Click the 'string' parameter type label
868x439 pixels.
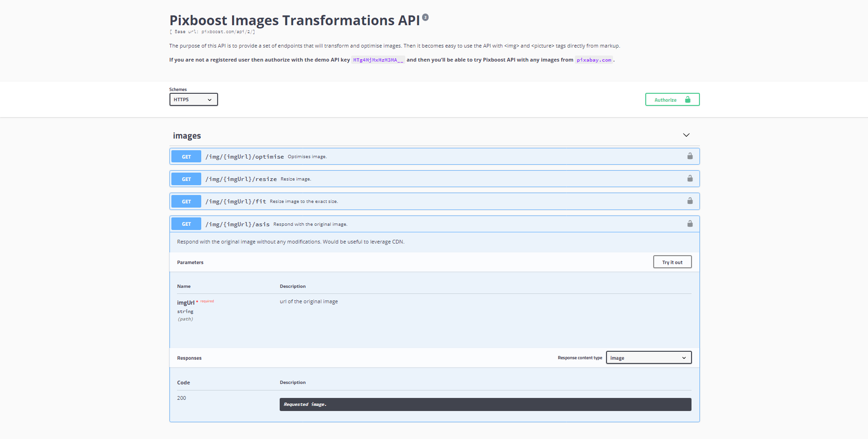[x=185, y=311]
